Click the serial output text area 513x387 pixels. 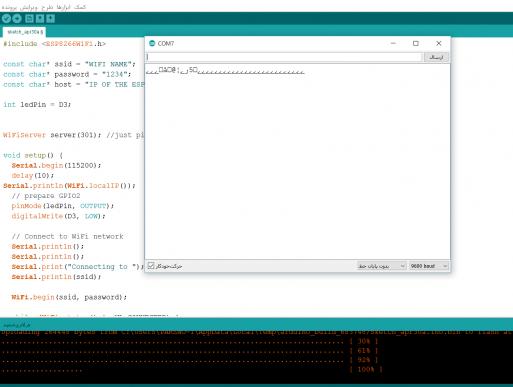pos(297,161)
